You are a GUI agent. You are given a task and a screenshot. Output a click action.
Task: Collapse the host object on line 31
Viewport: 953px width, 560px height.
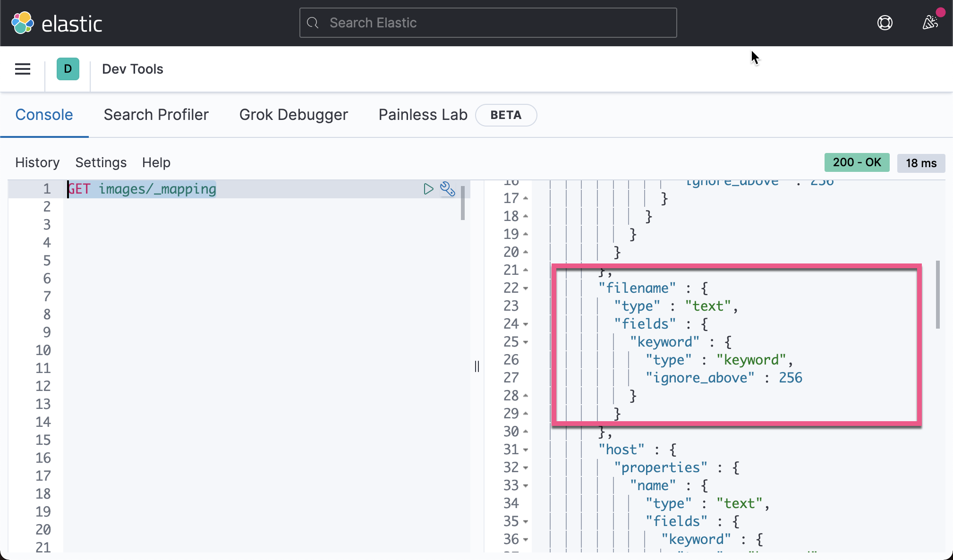point(526,450)
